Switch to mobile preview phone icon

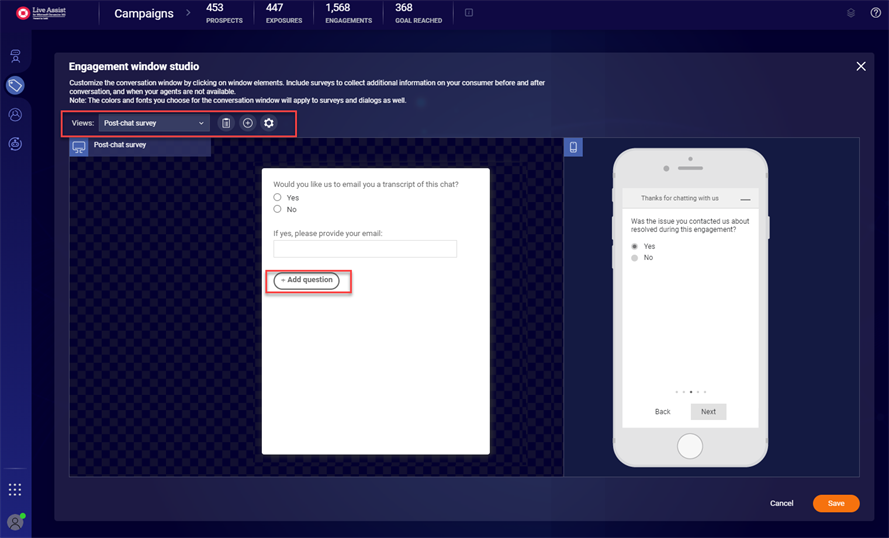pos(573,147)
